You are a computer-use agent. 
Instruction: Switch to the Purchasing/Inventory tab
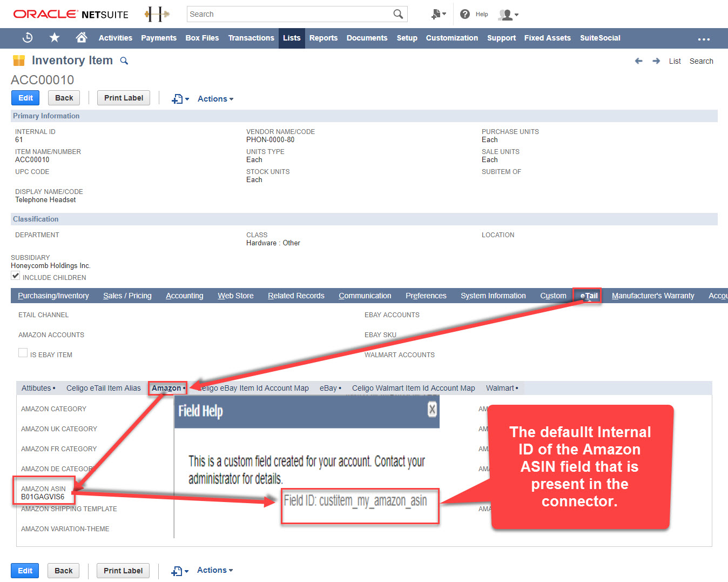click(53, 296)
